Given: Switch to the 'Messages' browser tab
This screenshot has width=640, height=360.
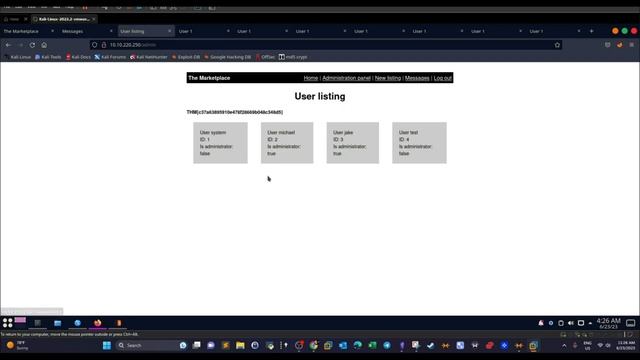Looking at the screenshot, I should point(87,31).
